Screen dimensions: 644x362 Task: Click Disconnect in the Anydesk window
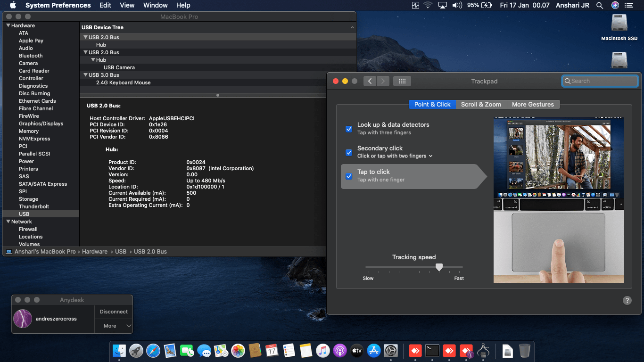pos(114,312)
